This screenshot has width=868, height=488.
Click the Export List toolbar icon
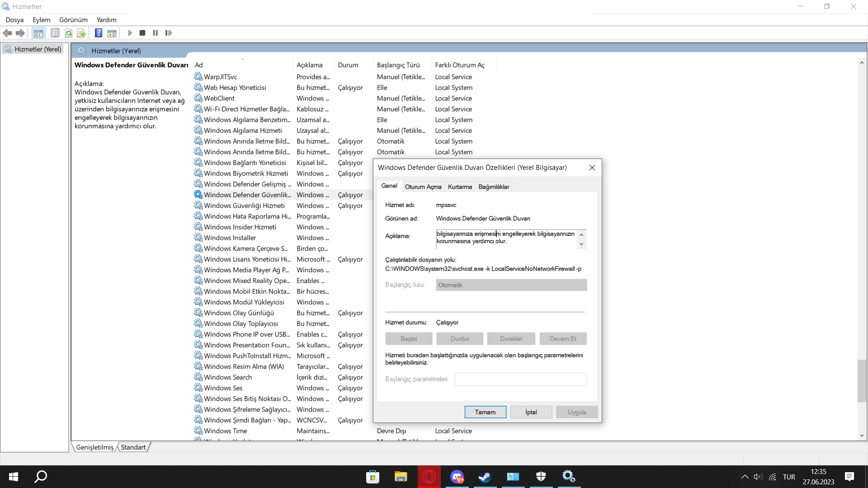81,33
